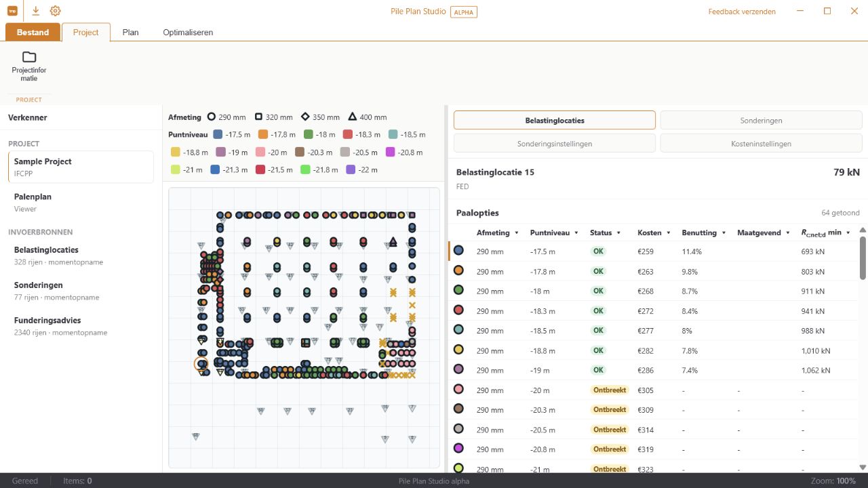
Task: Select the brown pile circle for -20.3 m row
Action: tap(458, 409)
